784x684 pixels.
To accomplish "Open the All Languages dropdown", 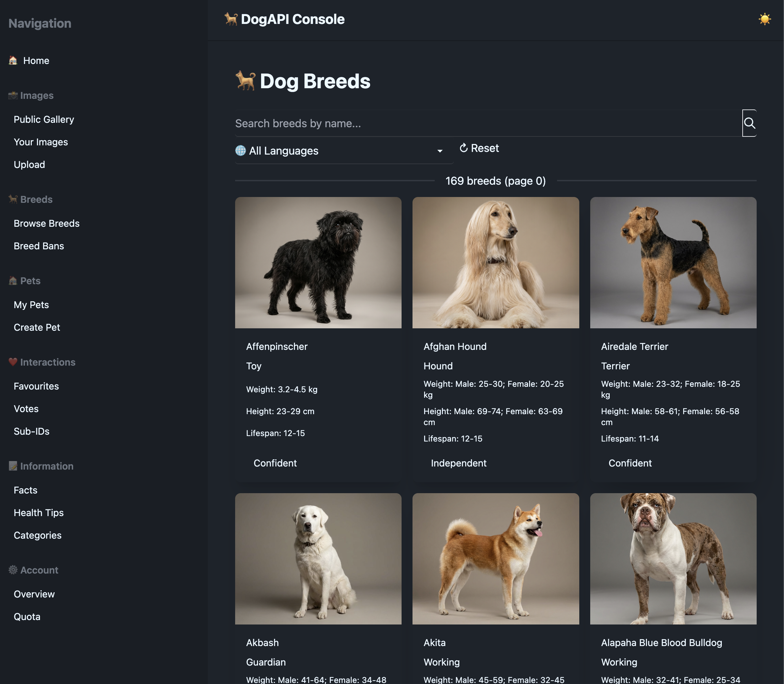I will (343, 151).
